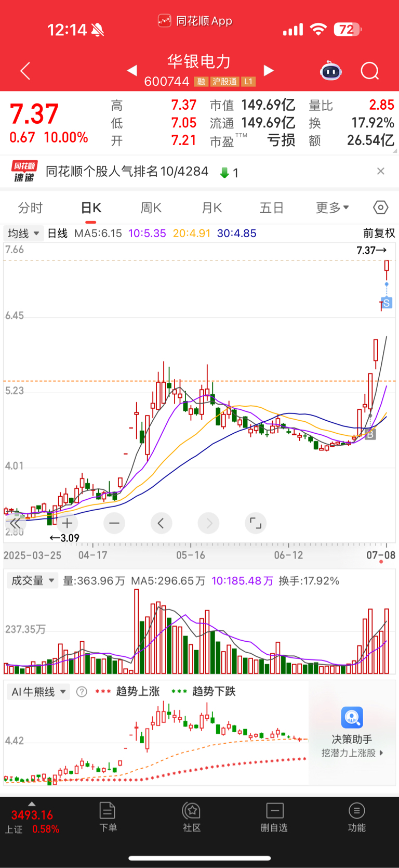Switch to the 五日 tab
The image size is (399, 868).
pyautogui.click(x=272, y=208)
